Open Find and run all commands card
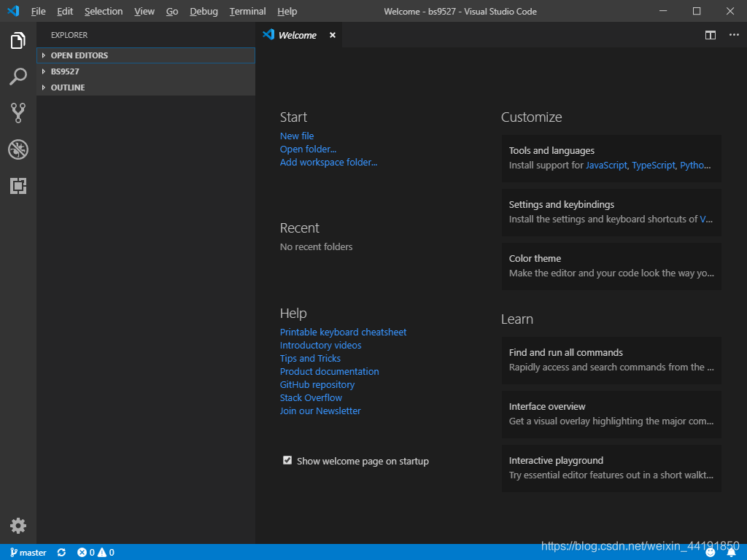This screenshot has width=747, height=560. [x=611, y=360]
